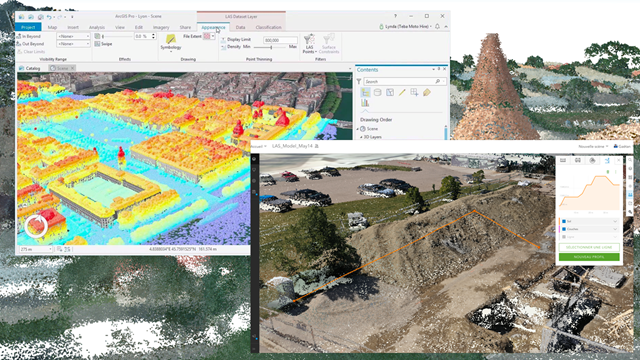Select the slice tool icon in profile panel
640x360 pixels.
592,160
